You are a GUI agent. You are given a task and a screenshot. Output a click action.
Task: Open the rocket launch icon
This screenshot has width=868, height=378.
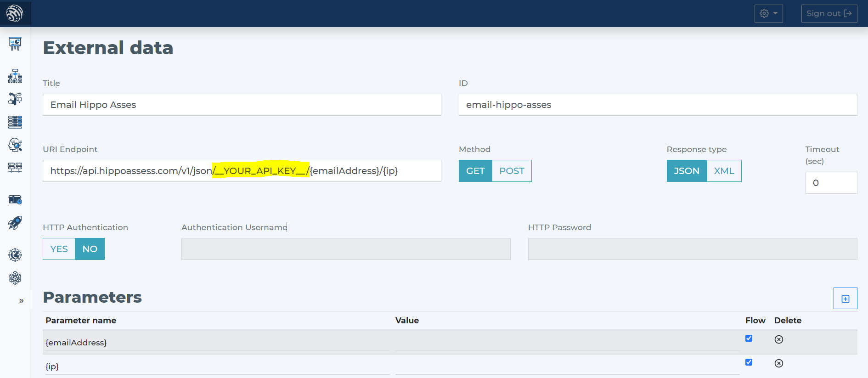tap(15, 223)
